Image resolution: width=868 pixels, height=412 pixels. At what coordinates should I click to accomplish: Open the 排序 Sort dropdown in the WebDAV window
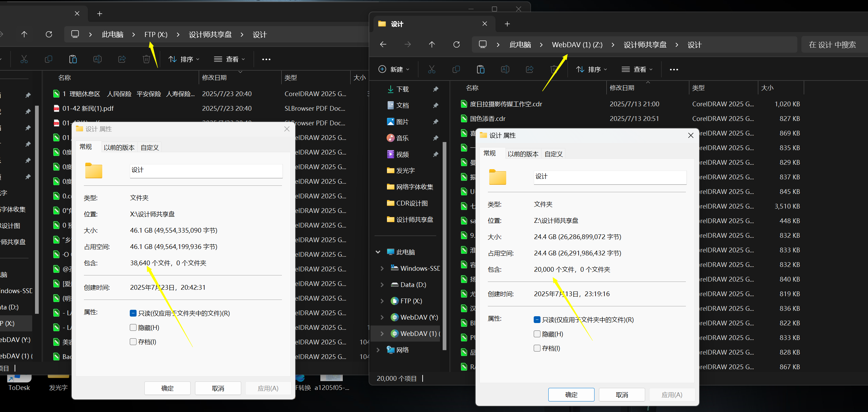click(591, 69)
